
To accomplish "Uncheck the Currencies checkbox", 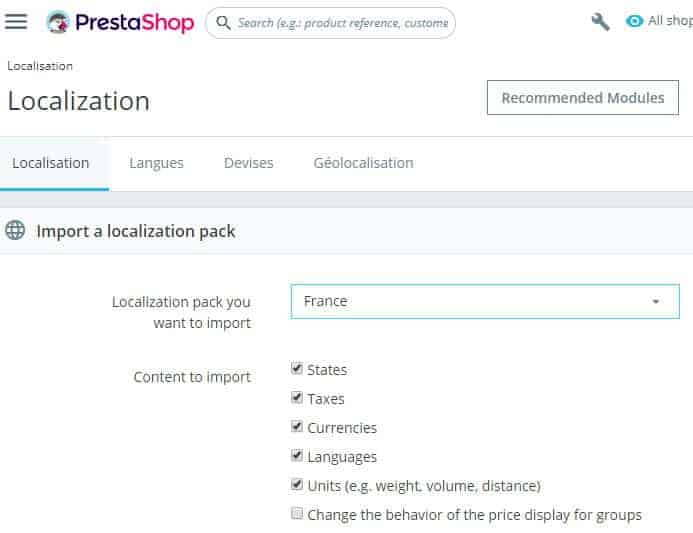I will coord(297,426).
